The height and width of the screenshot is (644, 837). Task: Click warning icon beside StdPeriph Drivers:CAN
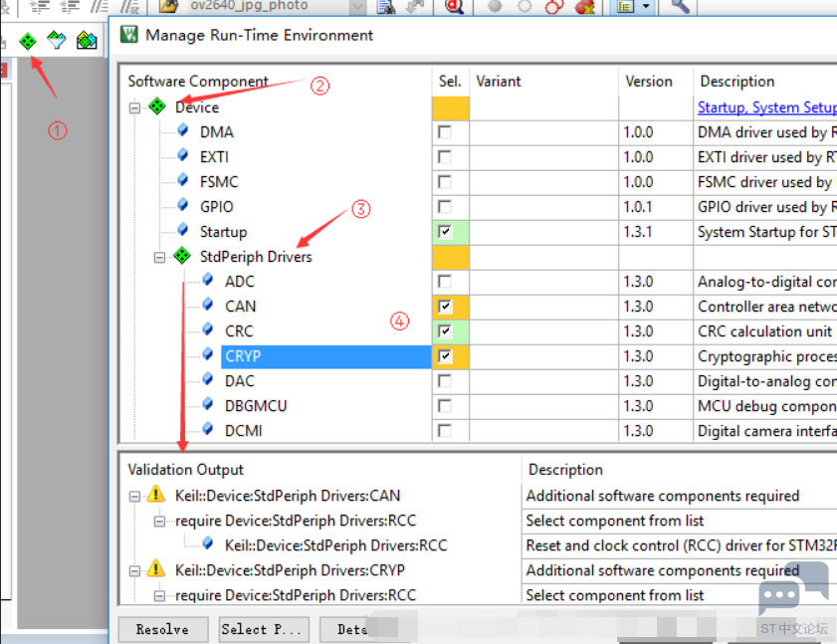[x=155, y=494]
